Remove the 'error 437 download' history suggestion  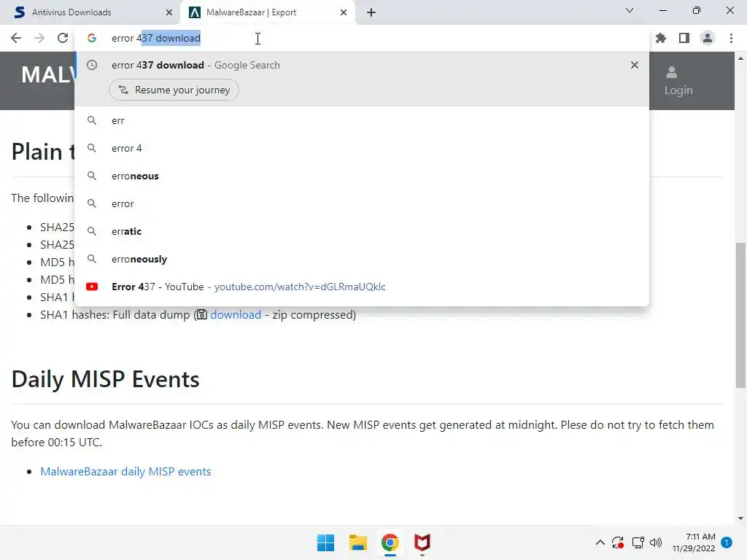coord(634,65)
